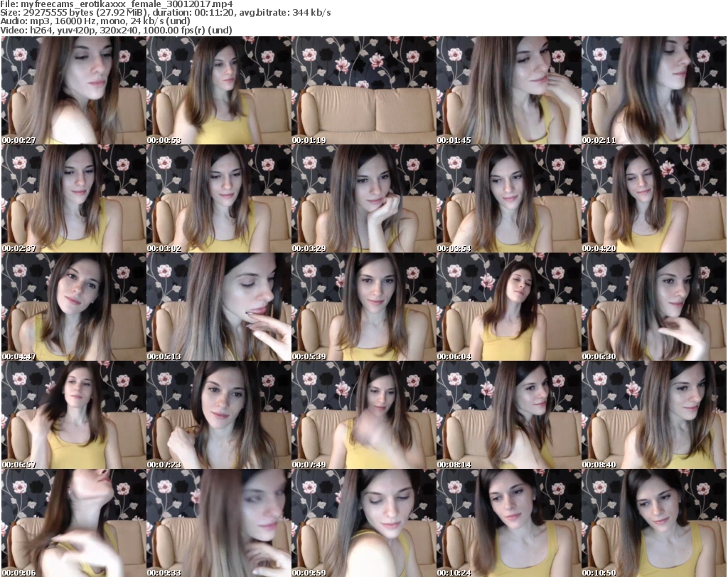
Task: Select the thumbnail stamped 00:09:59
Action: point(364,523)
